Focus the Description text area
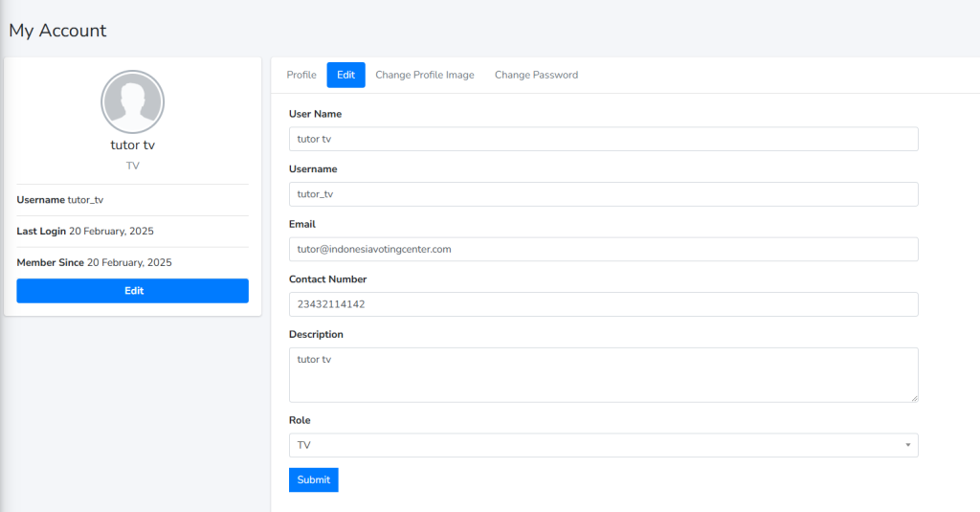The image size is (980, 512). point(603,374)
